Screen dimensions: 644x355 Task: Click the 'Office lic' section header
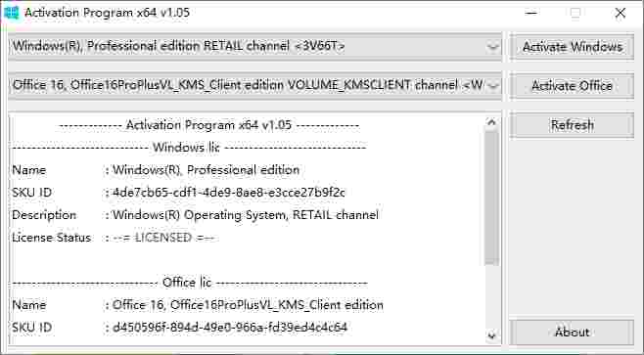(x=187, y=283)
